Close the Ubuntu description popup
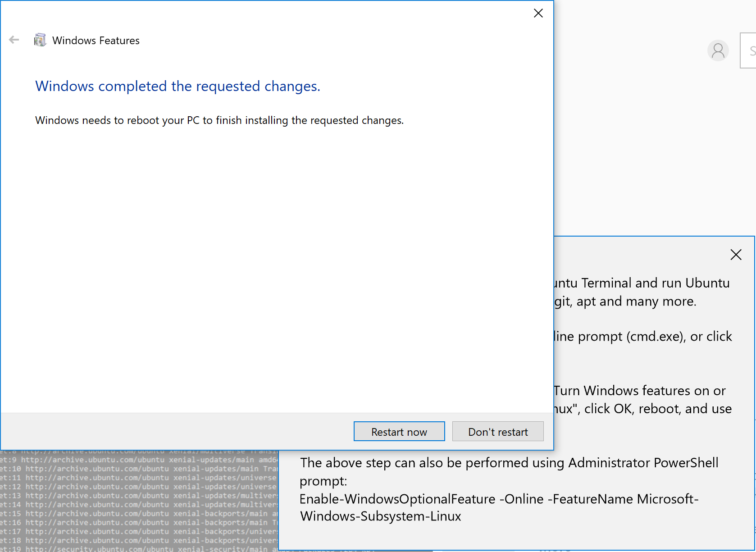 [x=736, y=255]
